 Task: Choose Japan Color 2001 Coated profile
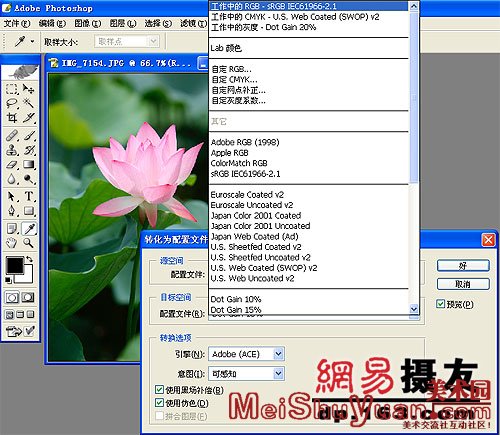[256, 216]
